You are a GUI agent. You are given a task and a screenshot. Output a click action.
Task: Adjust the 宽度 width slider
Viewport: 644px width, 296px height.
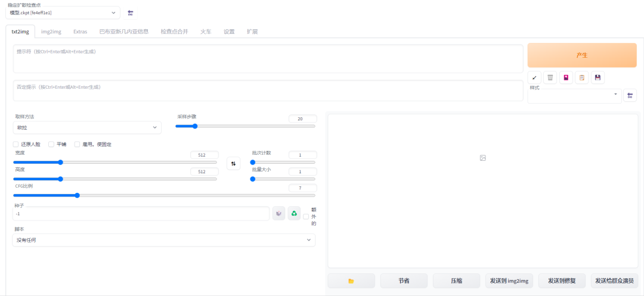pyautogui.click(x=115, y=163)
